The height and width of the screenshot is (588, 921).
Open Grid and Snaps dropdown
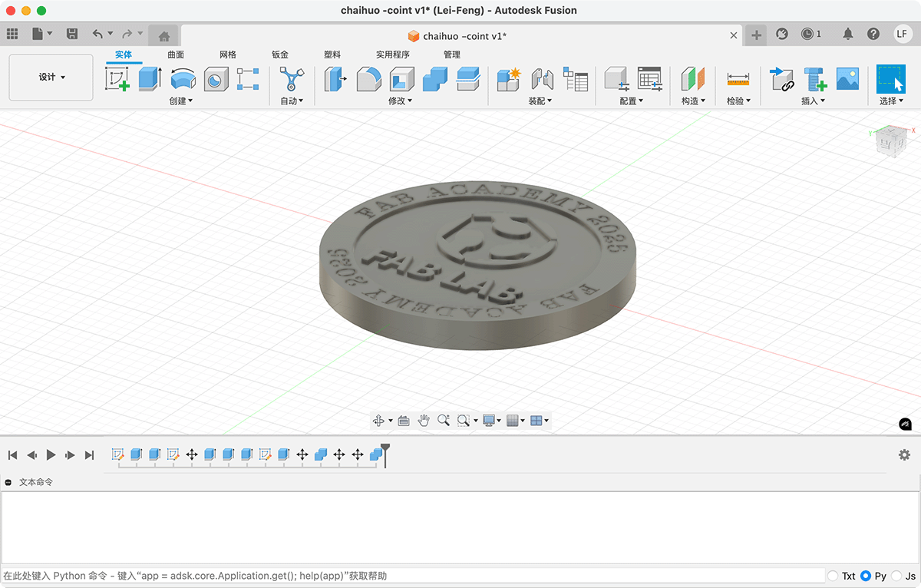tap(516, 420)
